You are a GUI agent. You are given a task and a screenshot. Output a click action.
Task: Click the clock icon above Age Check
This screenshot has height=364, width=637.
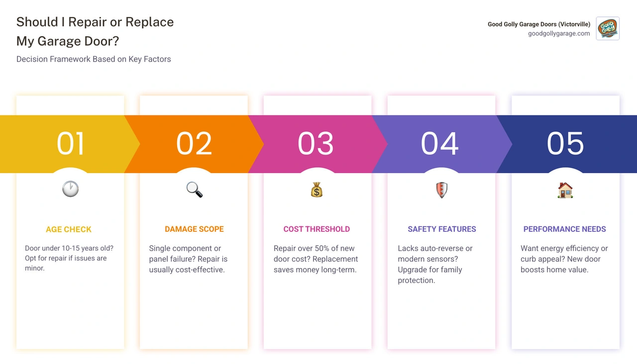(70, 189)
